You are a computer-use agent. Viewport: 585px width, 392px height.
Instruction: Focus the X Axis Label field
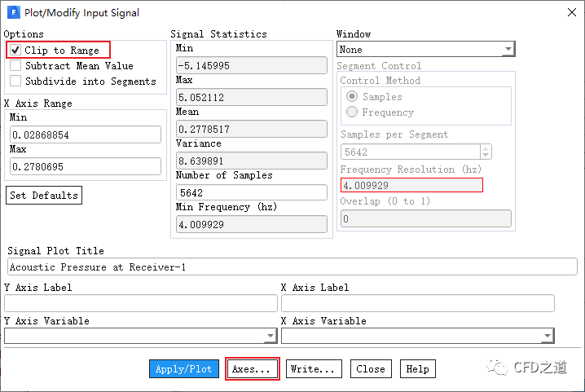[x=417, y=303]
